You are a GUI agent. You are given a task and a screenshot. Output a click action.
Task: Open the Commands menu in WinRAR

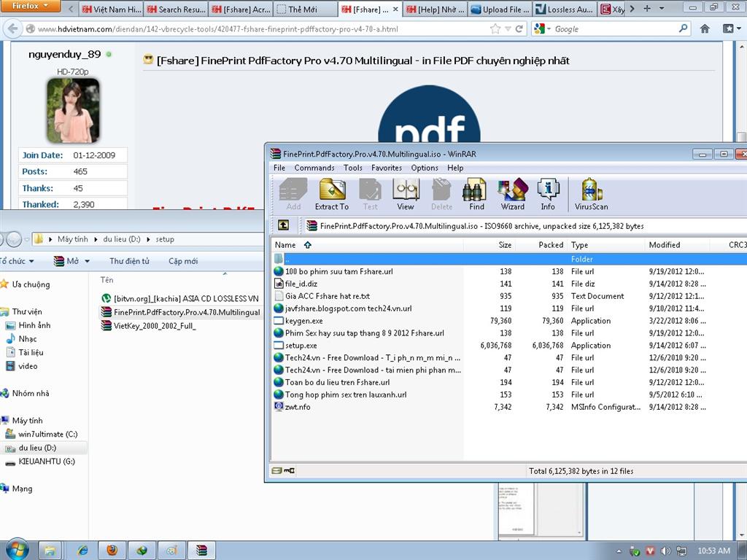click(314, 168)
